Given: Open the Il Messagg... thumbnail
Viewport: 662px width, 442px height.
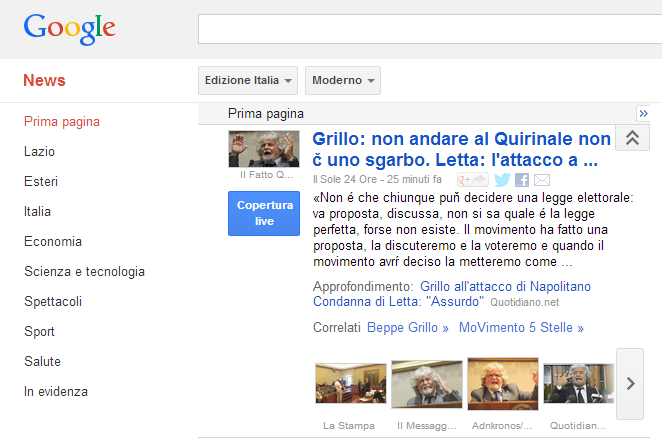Looking at the screenshot, I should (x=427, y=384).
